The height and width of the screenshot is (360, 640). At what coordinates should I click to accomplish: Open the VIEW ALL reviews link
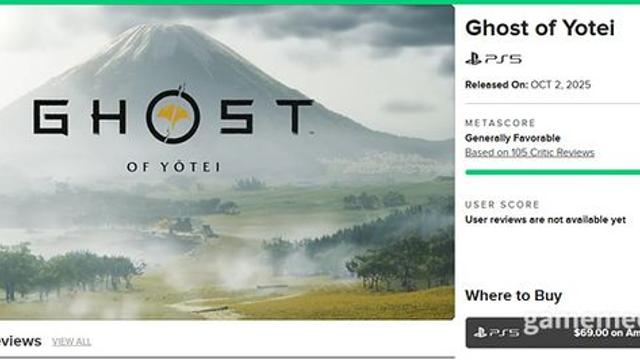71,342
